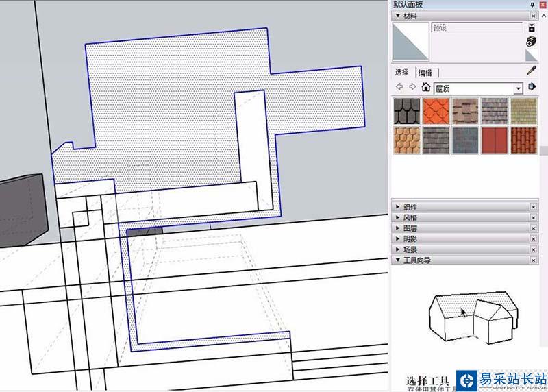The width and height of the screenshot is (548, 392).
Task: Pin the 默认面板 tray
Action: [532, 5]
